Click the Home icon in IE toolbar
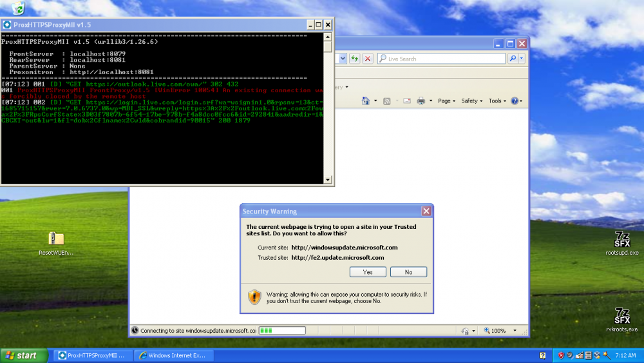Image resolution: width=644 pixels, height=363 pixels. (x=366, y=101)
